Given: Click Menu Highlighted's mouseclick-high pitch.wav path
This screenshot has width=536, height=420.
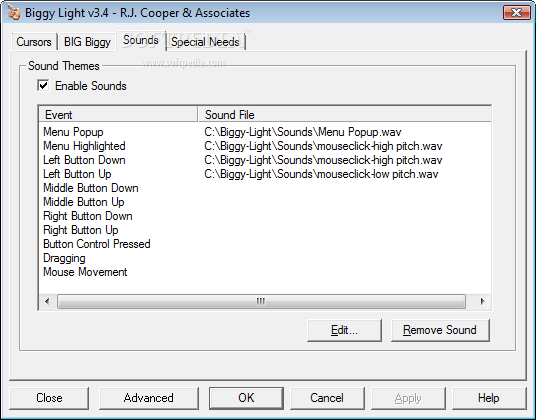Looking at the screenshot, I should click(323, 146).
